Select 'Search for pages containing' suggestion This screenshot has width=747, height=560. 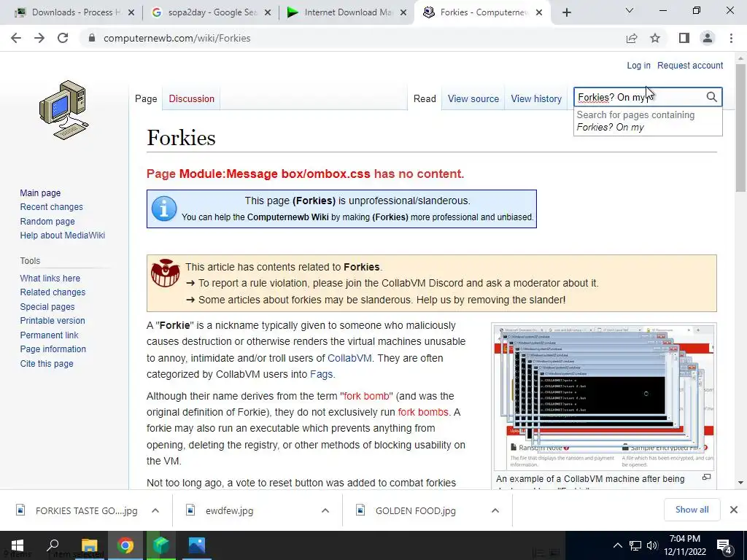coord(648,121)
